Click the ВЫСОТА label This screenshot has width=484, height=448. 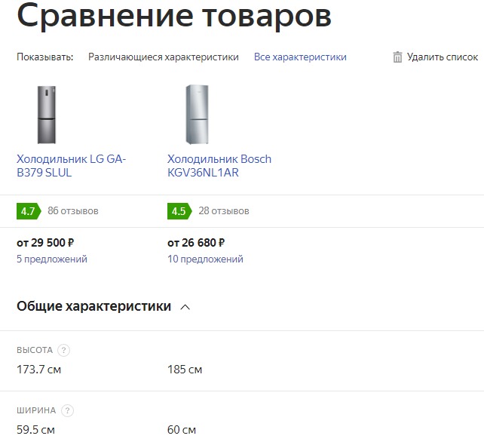35,350
